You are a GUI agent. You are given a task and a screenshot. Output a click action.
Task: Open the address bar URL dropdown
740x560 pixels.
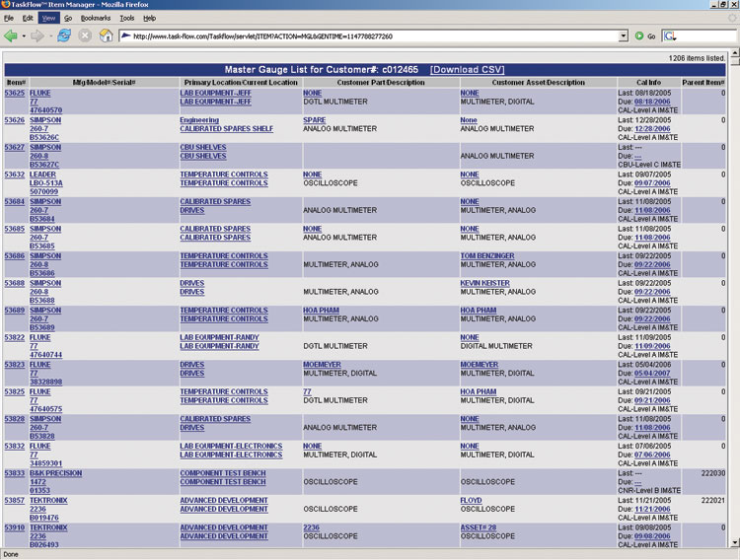click(624, 35)
